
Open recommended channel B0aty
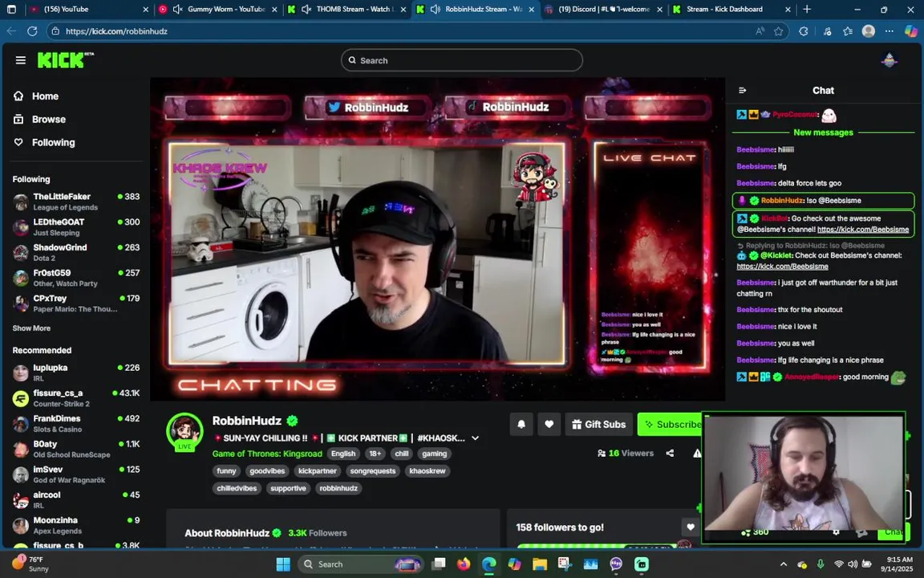pyautogui.click(x=76, y=449)
